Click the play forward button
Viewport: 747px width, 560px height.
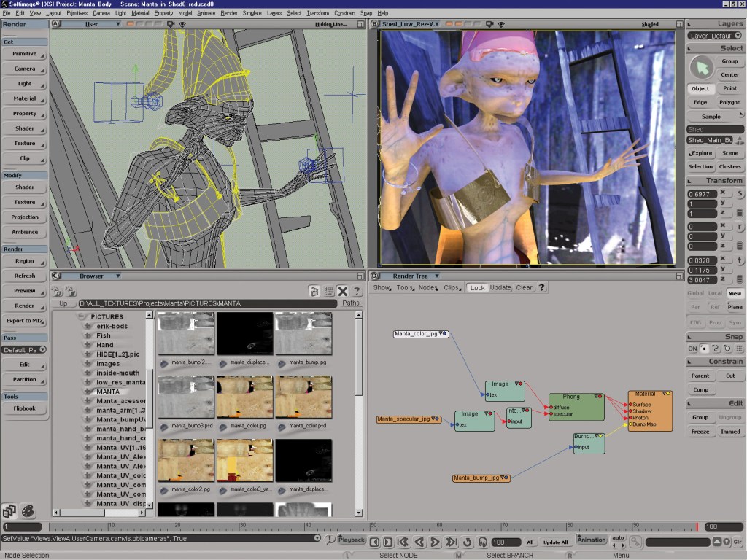435,542
